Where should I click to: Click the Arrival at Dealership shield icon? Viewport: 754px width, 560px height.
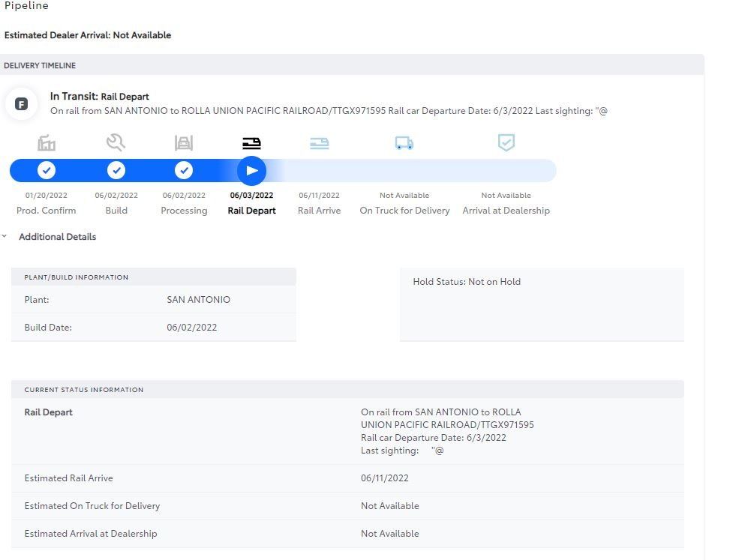tap(506, 142)
